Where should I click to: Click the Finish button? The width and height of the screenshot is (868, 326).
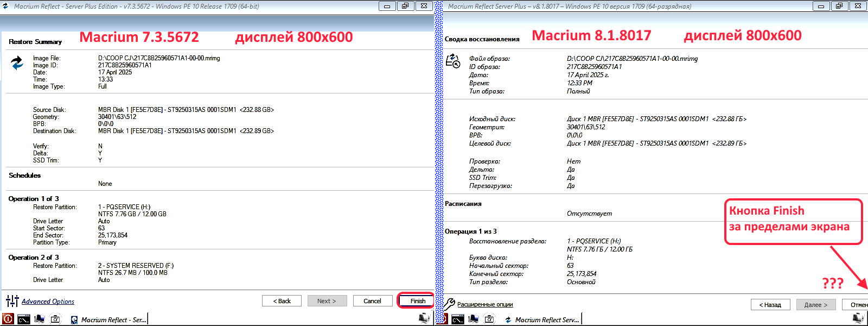(x=417, y=300)
